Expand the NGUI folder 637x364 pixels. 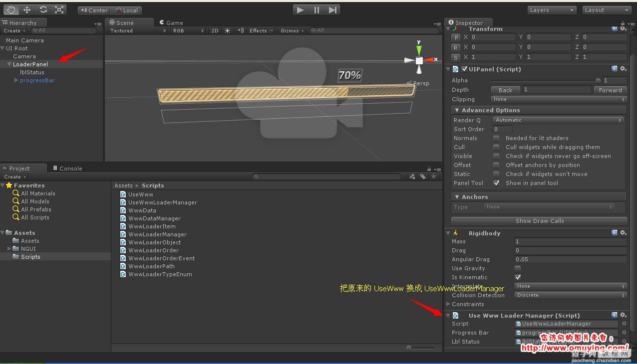click(9, 248)
